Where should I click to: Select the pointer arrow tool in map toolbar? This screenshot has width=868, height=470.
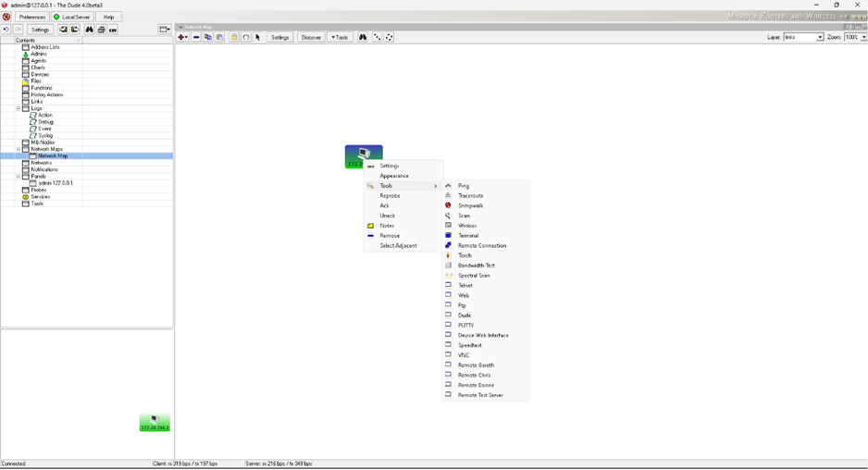click(x=257, y=37)
